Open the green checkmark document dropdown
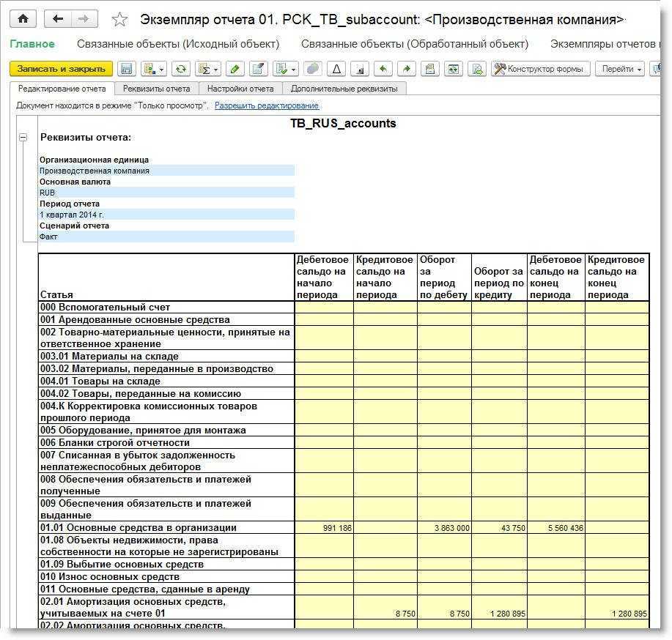The image size is (672, 640). [284, 69]
